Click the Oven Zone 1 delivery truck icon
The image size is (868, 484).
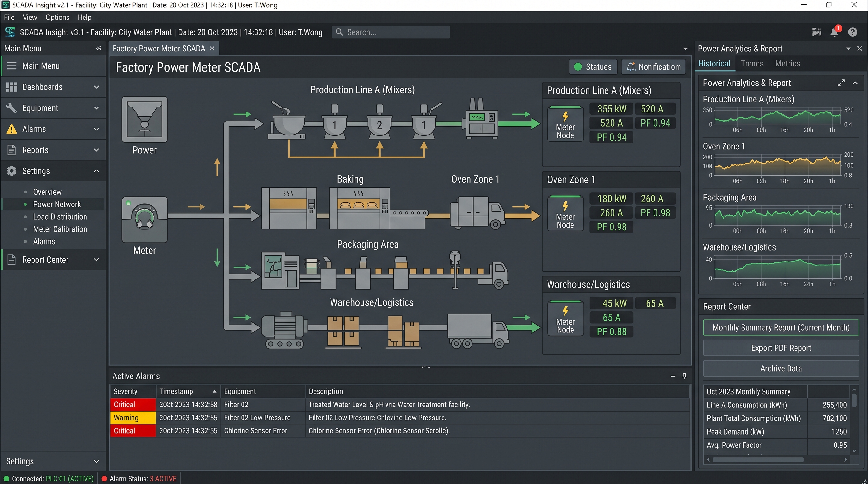(478, 213)
